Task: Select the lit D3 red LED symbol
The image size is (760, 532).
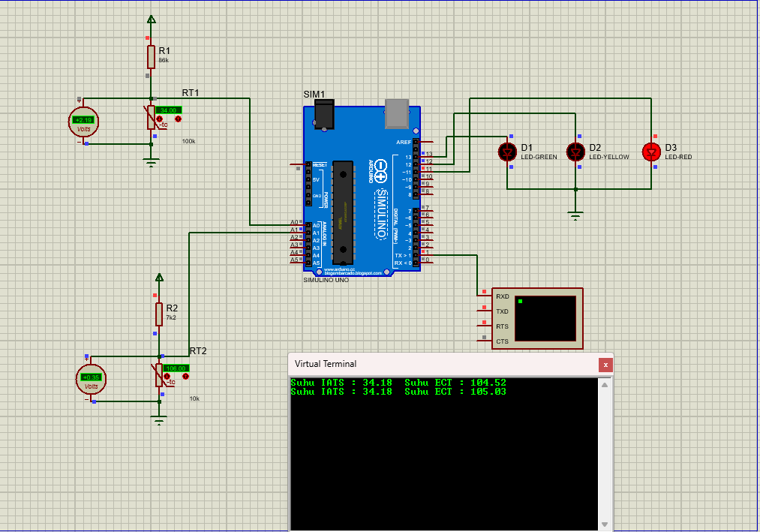Action: pos(651,152)
